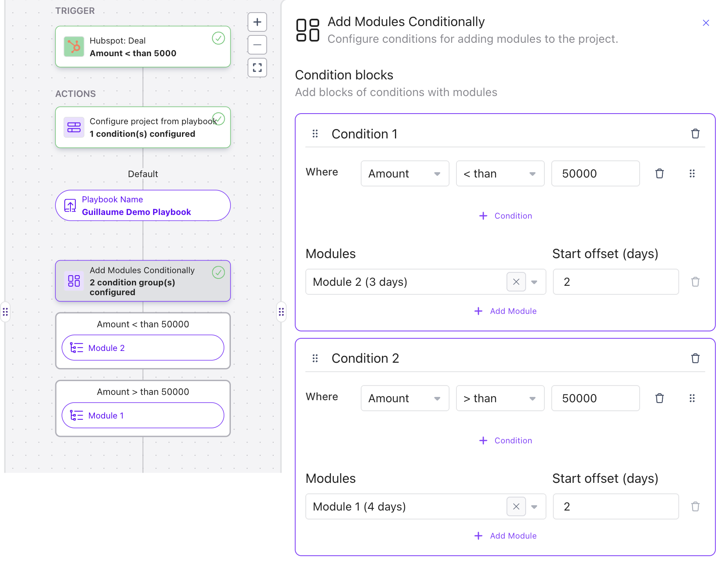Click the Start offset value for Module 1

pos(615,506)
